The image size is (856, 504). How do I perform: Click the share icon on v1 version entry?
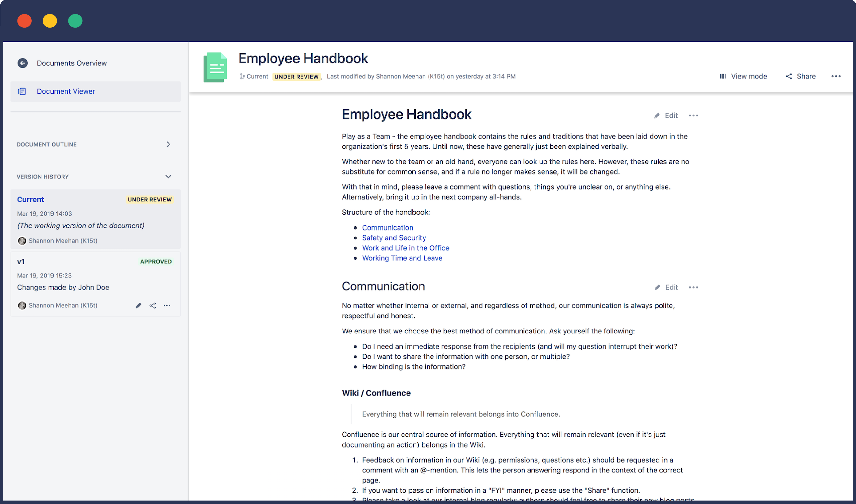tap(153, 305)
